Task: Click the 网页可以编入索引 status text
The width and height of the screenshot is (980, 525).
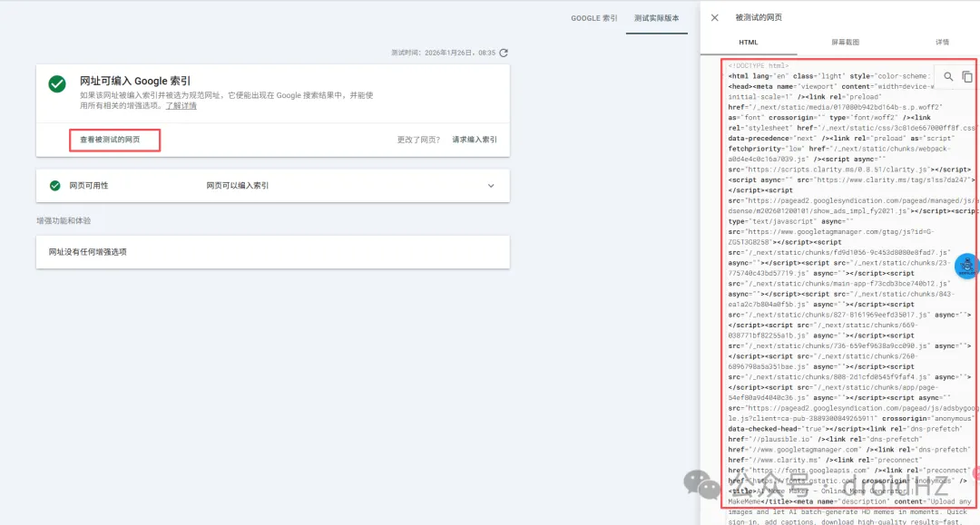Action: click(238, 186)
